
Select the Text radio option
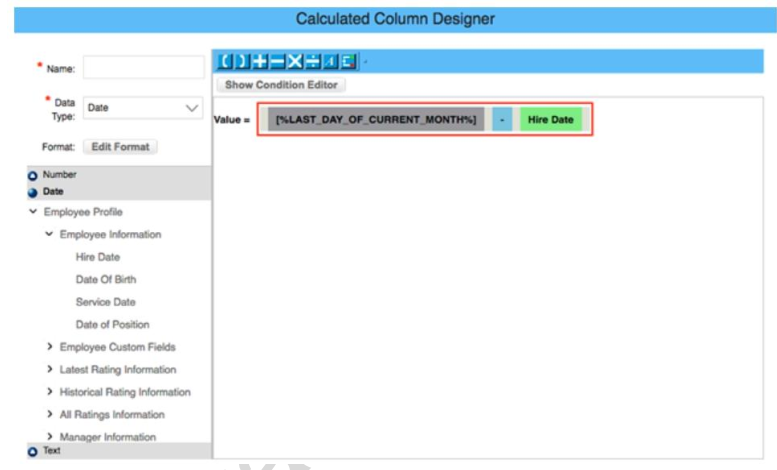33,451
